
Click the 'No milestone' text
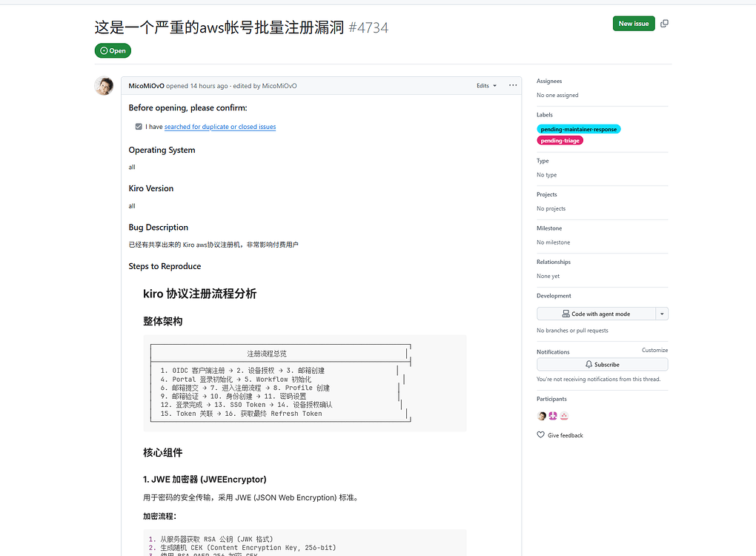553,242
